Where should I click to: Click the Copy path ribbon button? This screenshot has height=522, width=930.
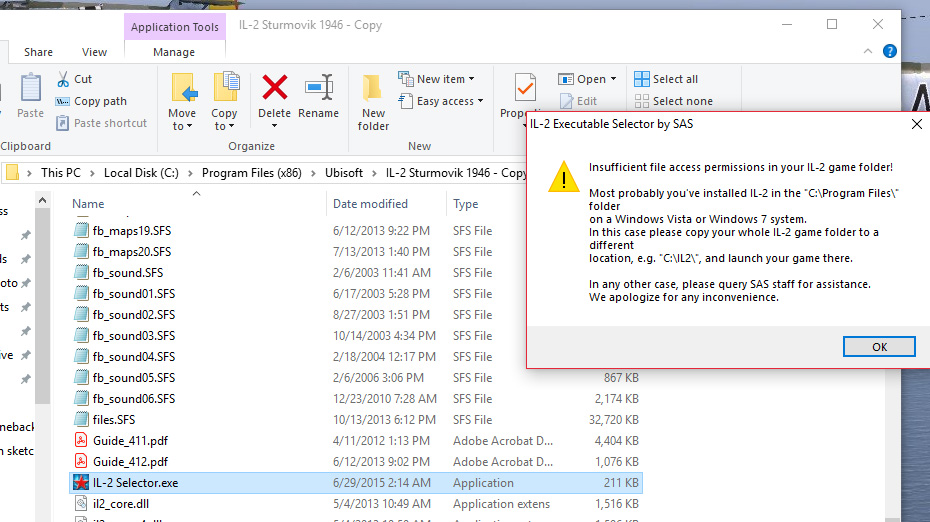[x=91, y=101]
